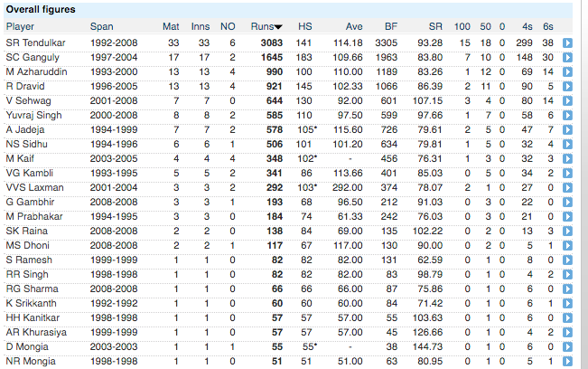The image size is (588, 369).
Task: Select M Azharuddin player name
Action: pos(36,71)
